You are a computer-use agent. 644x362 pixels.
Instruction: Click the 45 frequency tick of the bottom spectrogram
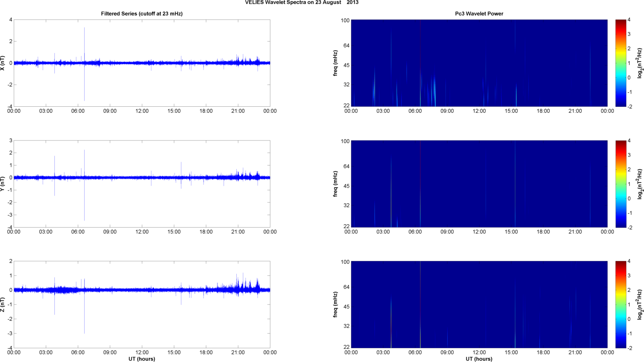click(346, 307)
